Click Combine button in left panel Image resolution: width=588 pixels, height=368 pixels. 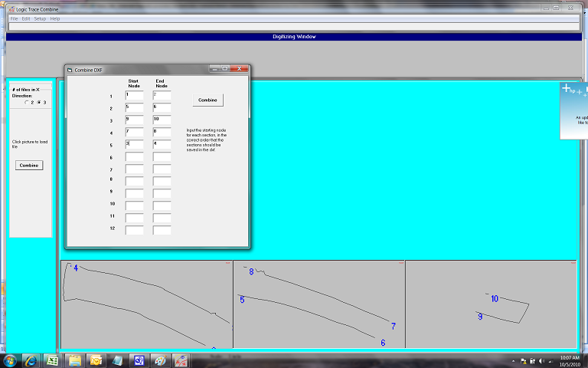pyautogui.click(x=29, y=166)
